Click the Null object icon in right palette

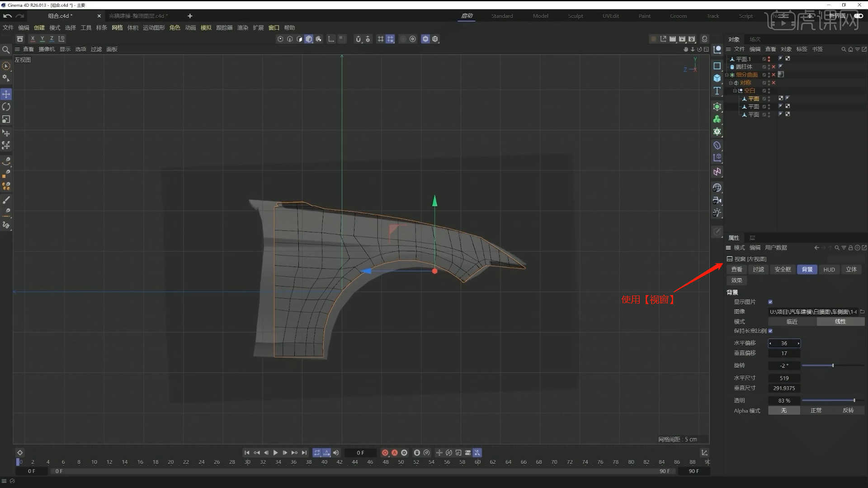tap(717, 50)
